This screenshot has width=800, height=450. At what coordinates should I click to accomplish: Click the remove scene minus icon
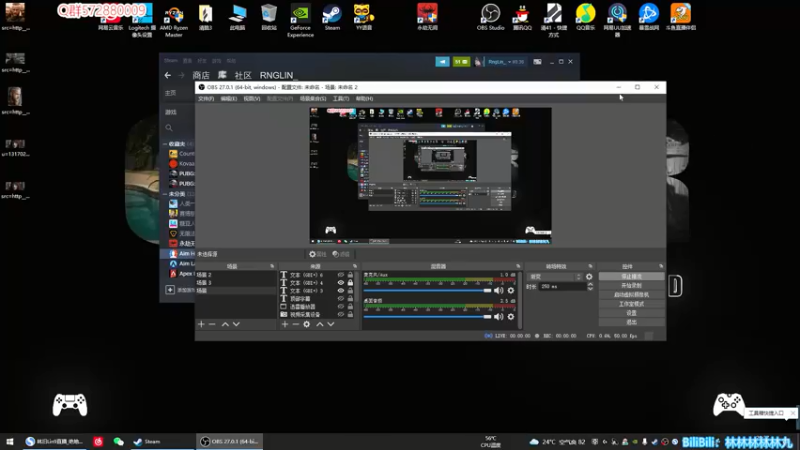tap(212, 324)
